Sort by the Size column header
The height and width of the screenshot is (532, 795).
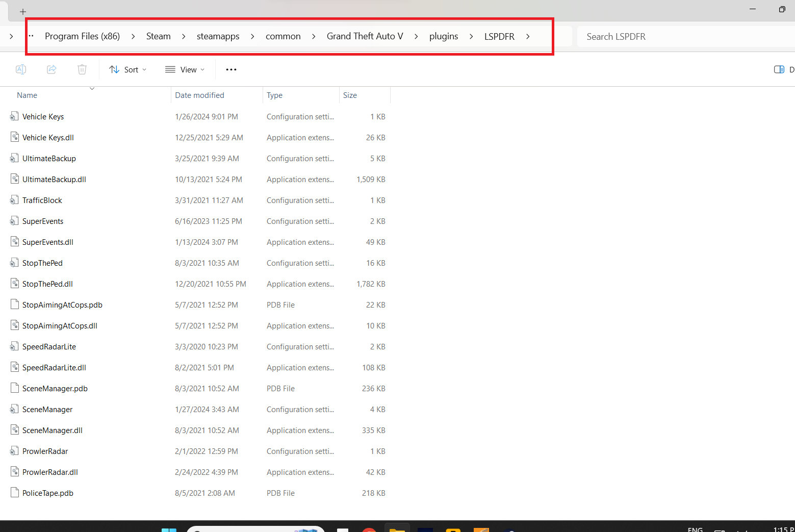[x=350, y=95]
